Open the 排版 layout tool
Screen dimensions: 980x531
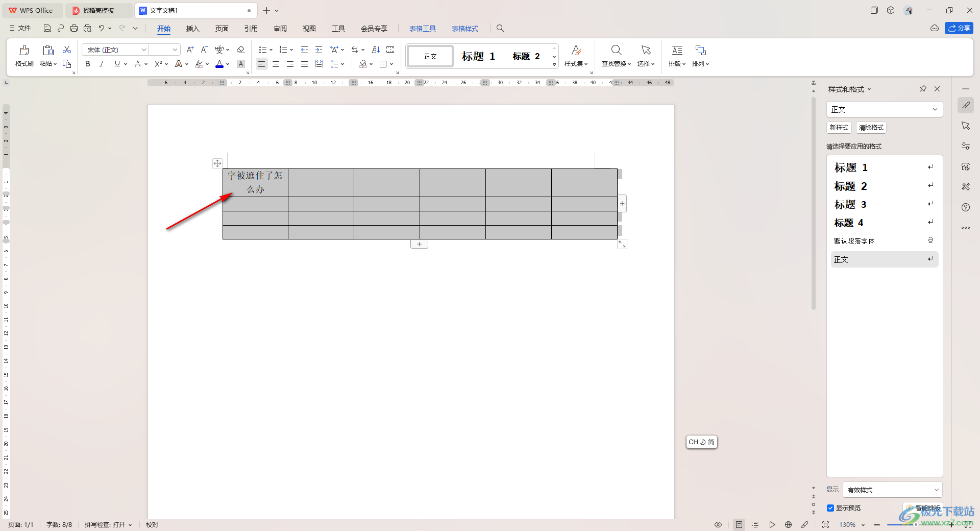(x=677, y=56)
